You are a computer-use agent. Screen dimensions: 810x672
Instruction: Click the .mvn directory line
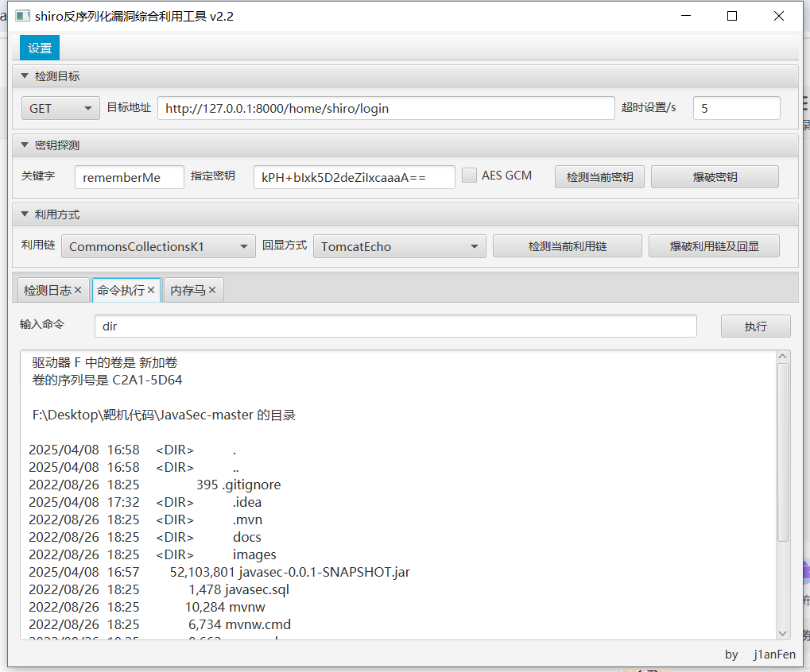tap(145, 519)
